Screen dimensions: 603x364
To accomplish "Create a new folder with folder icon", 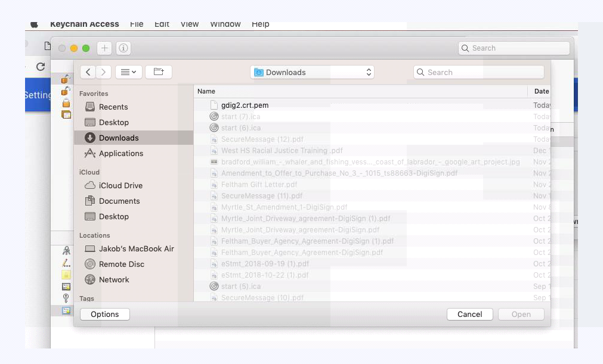I will click(159, 72).
